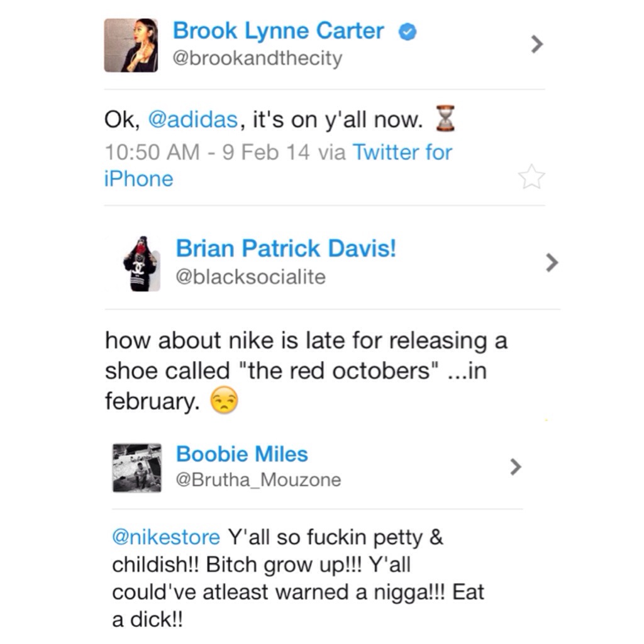Select the Brook Lynne Carter name
The image size is (644, 644).
tap(278, 31)
